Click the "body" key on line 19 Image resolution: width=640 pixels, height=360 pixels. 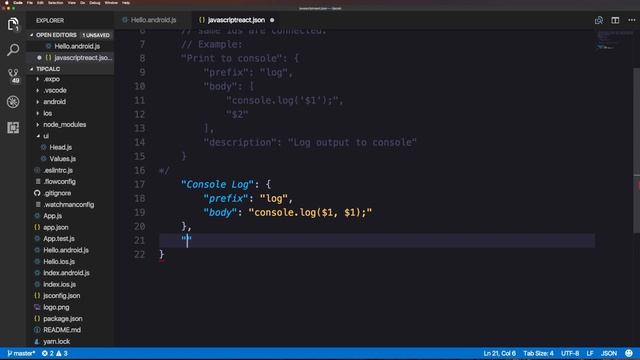pos(220,213)
